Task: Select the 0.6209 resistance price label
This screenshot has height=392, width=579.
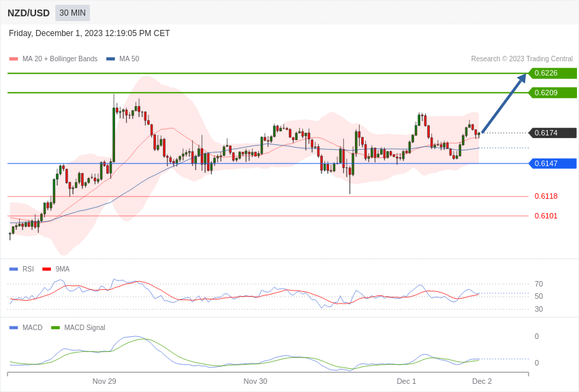Action: coord(552,93)
